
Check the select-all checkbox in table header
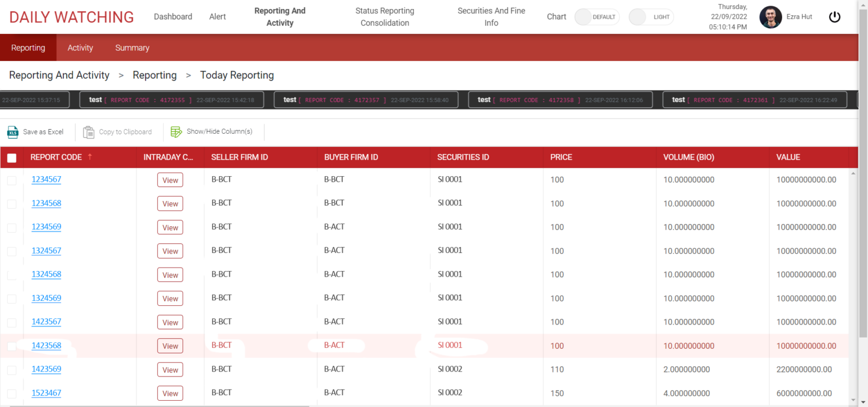(12, 158)
